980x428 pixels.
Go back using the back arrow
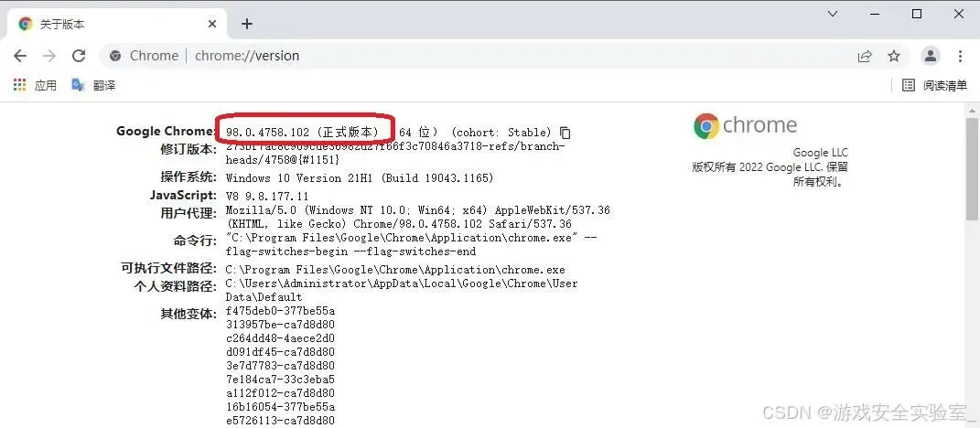[x=20, y=56]
